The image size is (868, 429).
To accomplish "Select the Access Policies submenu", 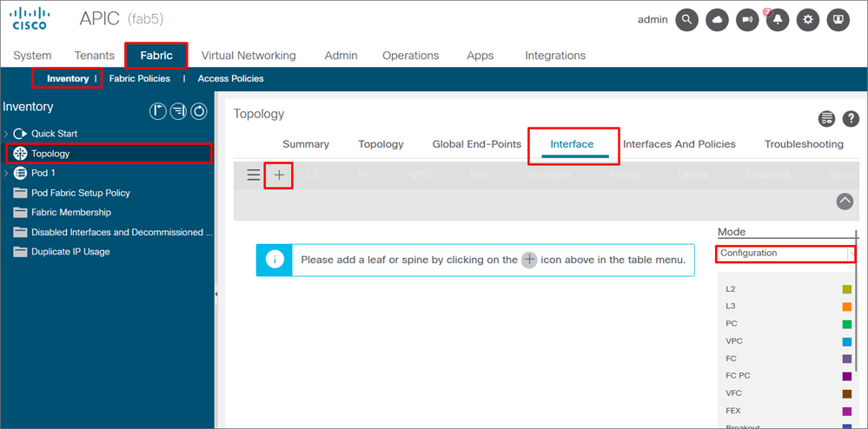I will pos(231,79).
